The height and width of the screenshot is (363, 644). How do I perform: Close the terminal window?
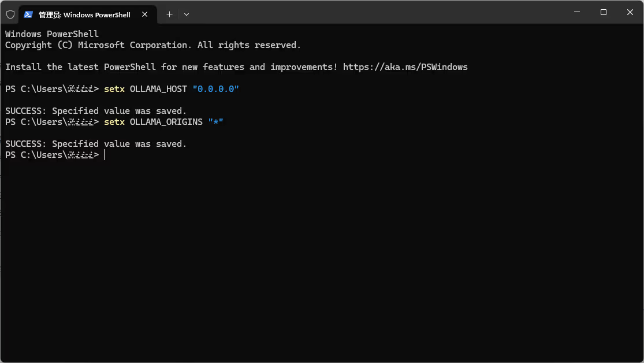(x=630, y=12)
